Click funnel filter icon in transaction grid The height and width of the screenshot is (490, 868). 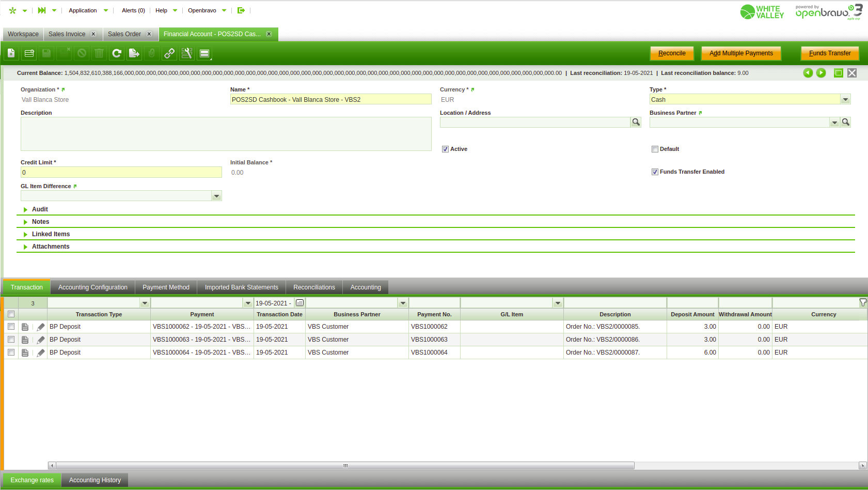[x=862, y=302]
